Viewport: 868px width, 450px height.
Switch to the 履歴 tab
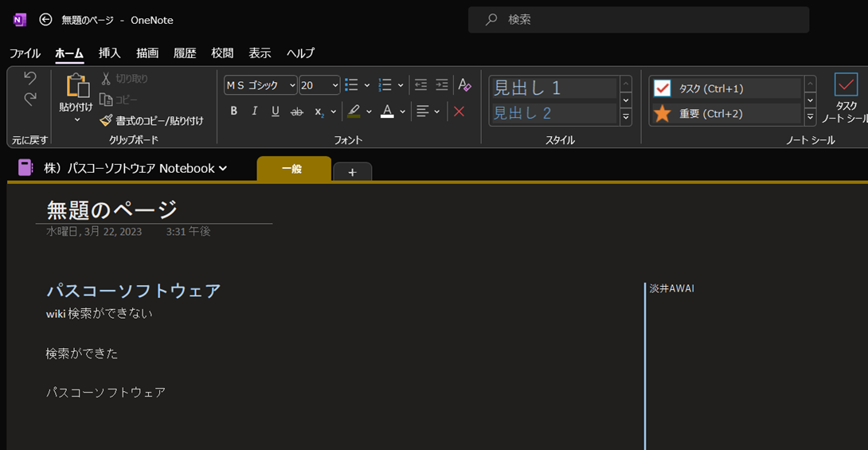pos(185,53)
